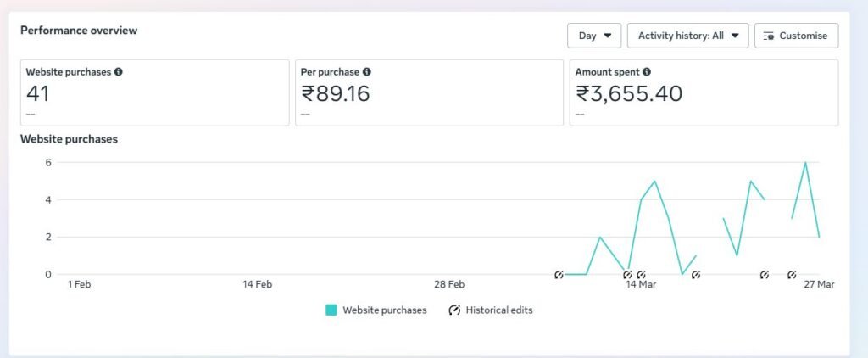Select the info icon next to Amount spent
The image size is (868, 358).
point(647,72)
